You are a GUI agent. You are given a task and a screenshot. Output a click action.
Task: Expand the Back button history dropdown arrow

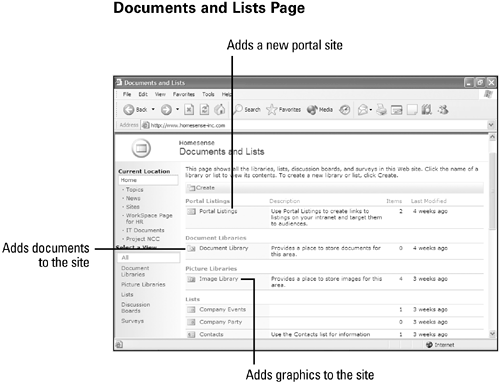tap(153, 109)
